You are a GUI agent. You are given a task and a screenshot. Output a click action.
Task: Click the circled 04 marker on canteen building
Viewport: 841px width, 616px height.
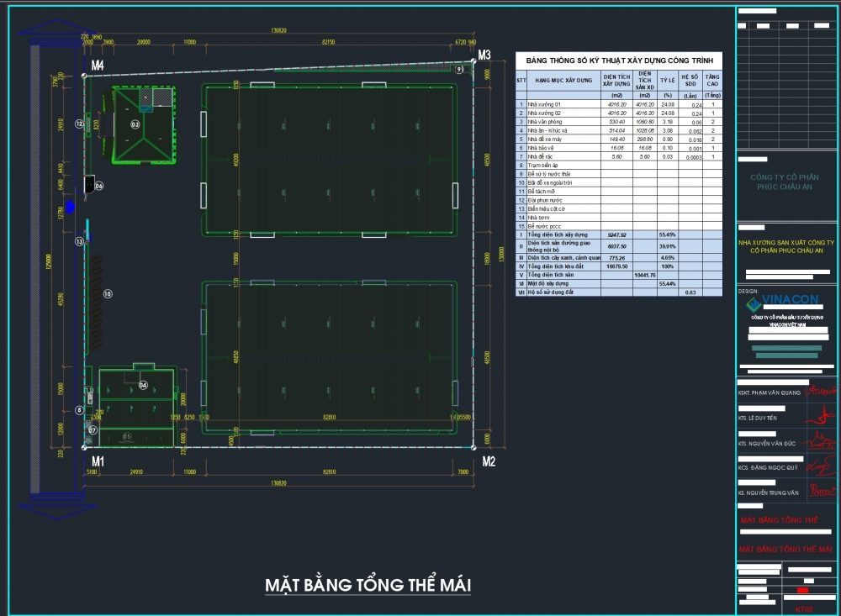143,385
